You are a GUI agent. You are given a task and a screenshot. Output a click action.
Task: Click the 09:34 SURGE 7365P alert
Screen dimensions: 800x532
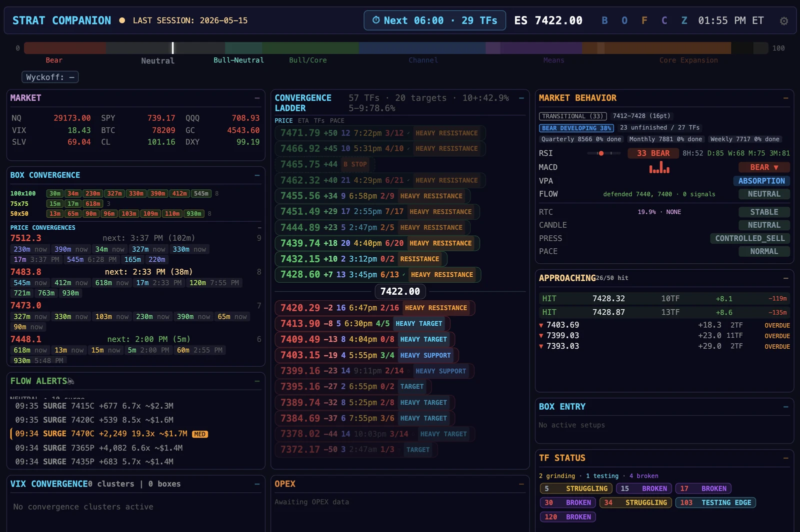tap(99, 448)
